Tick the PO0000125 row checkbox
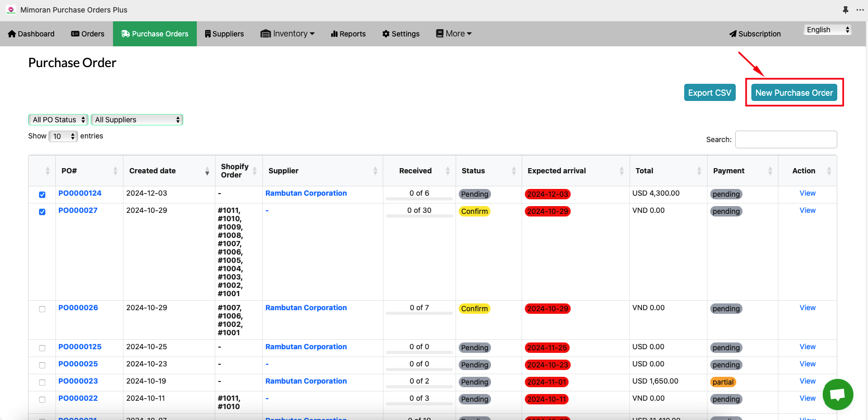Screen dimensions: 868x420 pos(42,348)
